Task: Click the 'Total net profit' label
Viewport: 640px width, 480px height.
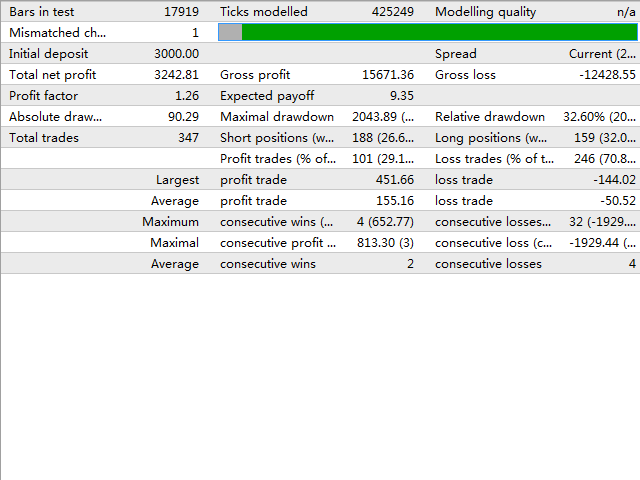Action: pyautogui.click(x=53, y=75)
